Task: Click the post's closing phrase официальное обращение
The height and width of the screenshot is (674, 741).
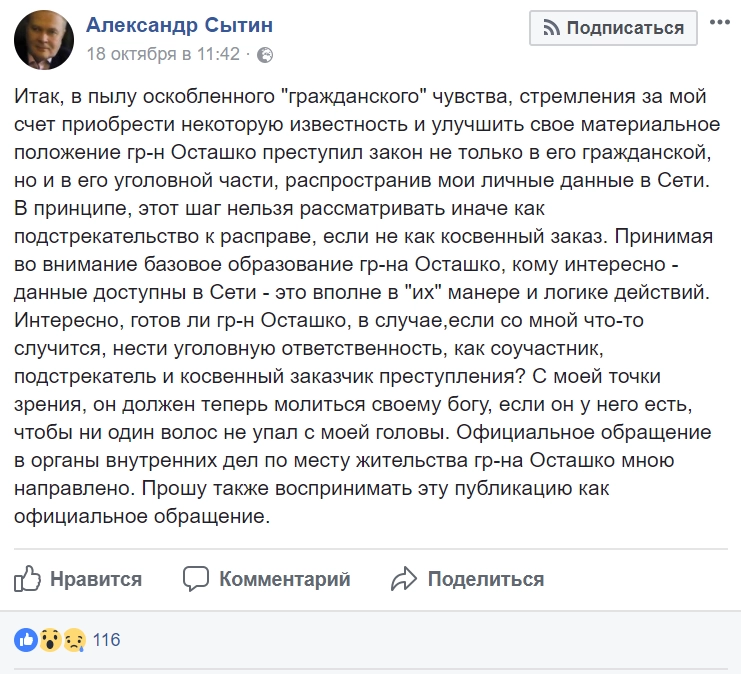Action: point(142,517)
